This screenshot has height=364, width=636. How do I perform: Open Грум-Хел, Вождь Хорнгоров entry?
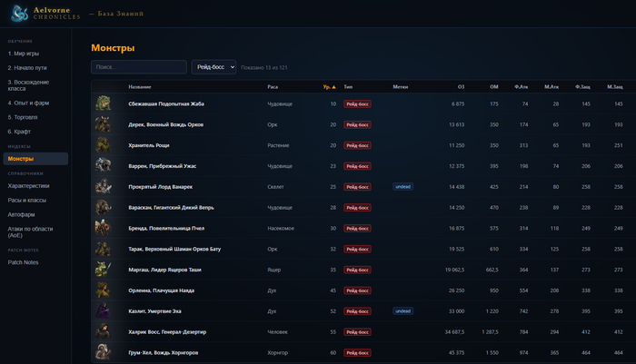[x=163, y=352]
